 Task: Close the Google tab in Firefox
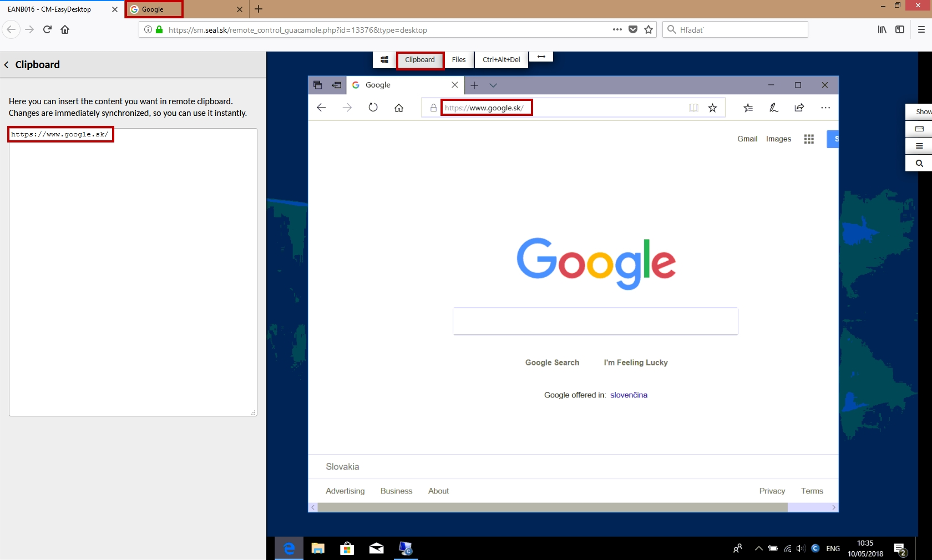pyautogui.click(x=240, y=9)
